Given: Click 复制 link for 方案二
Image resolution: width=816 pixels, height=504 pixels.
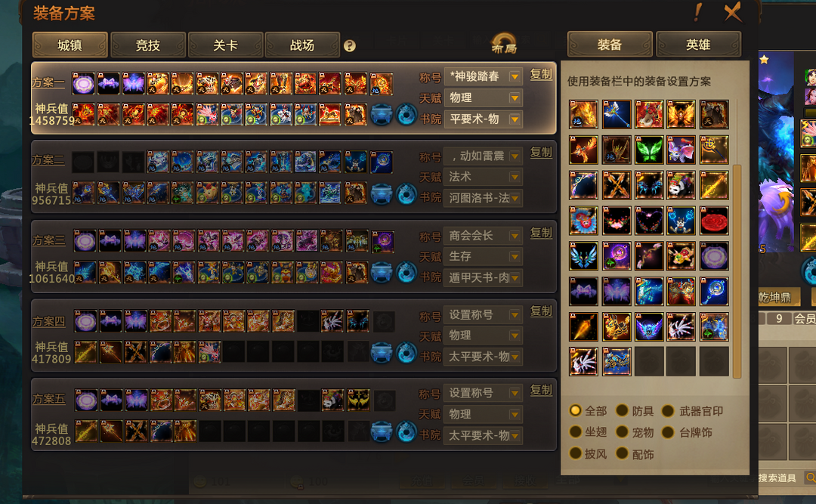Looking at the screenshot, I should (x=541, y=153).
